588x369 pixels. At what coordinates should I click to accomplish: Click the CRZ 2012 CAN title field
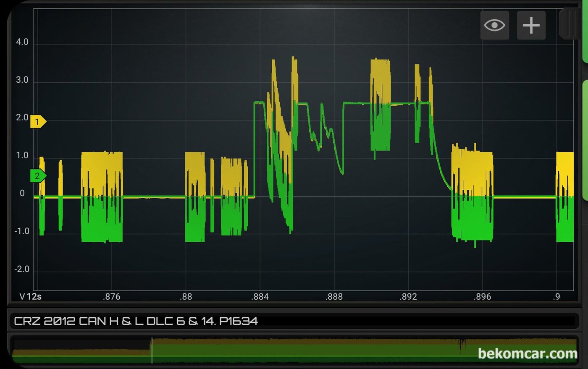tap(136, 321)
